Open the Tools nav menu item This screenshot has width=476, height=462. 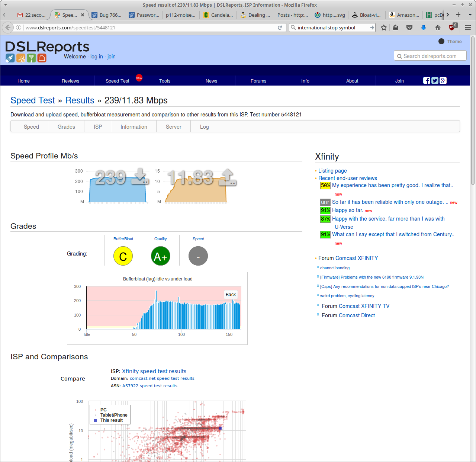pyautogui.click(x=165, y=81)
